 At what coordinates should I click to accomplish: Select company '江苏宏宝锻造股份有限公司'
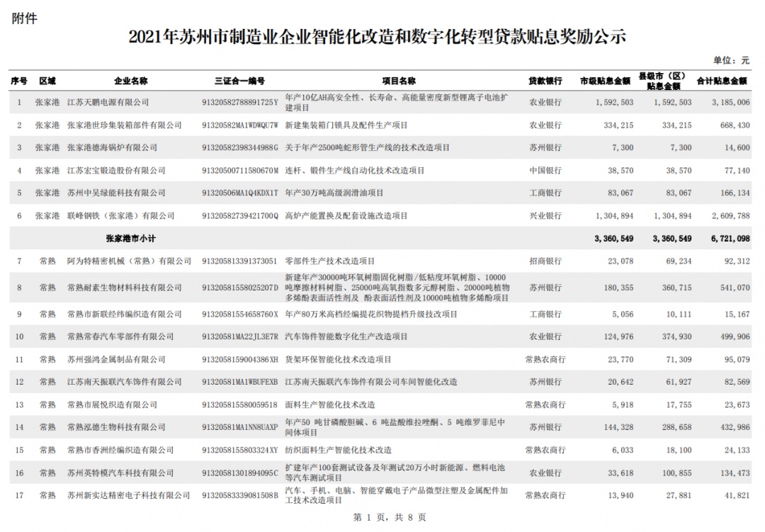point(116,171)
